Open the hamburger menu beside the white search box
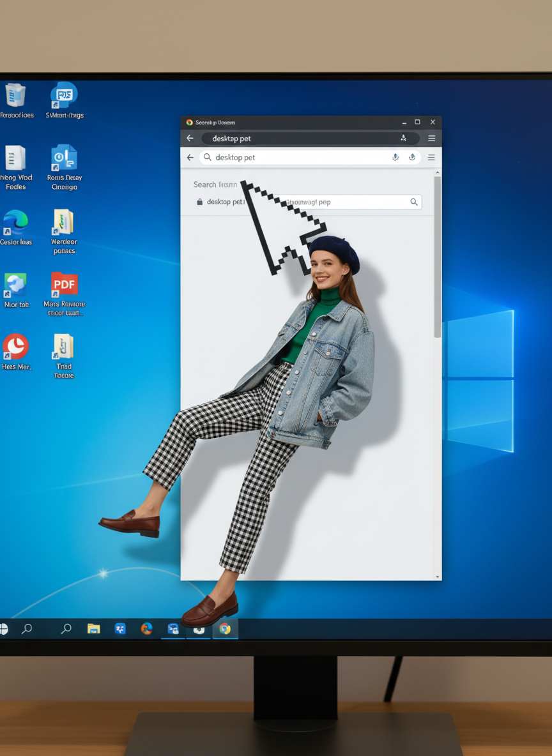 (x=431, y=158)
